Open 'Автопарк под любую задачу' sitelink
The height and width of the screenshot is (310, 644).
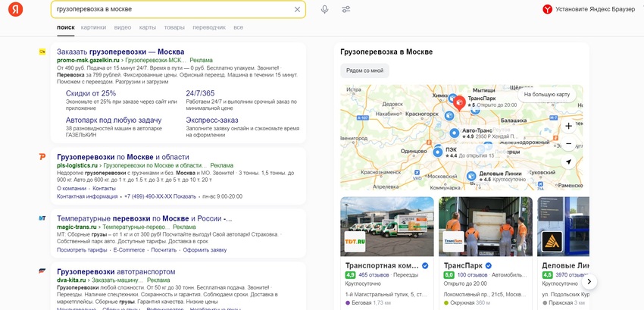114,121
